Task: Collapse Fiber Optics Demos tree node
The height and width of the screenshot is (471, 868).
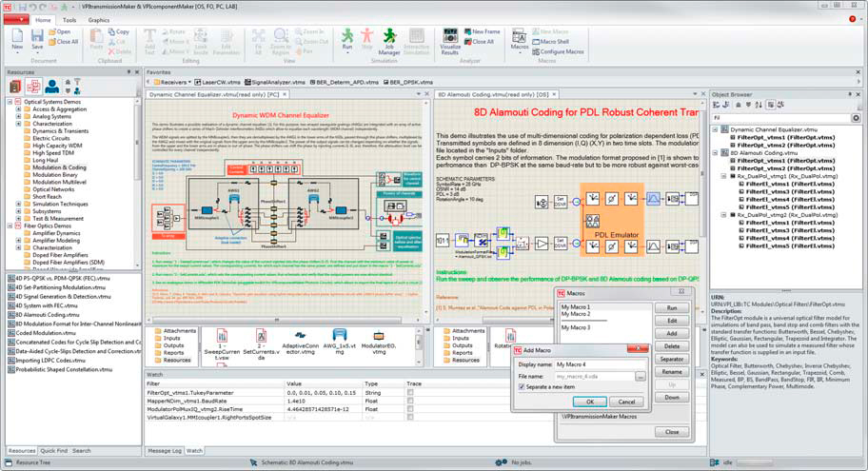Action: point(10,226)
